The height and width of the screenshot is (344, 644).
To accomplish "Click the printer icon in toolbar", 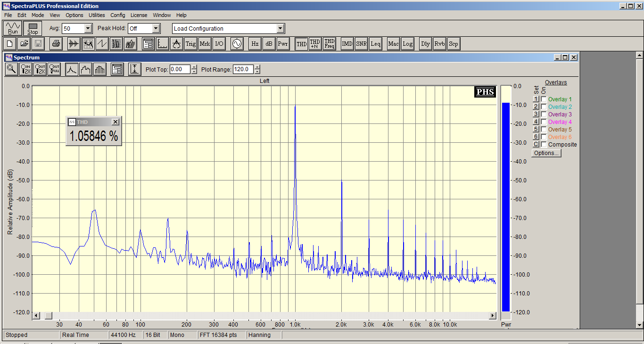I will click(56, 44).
